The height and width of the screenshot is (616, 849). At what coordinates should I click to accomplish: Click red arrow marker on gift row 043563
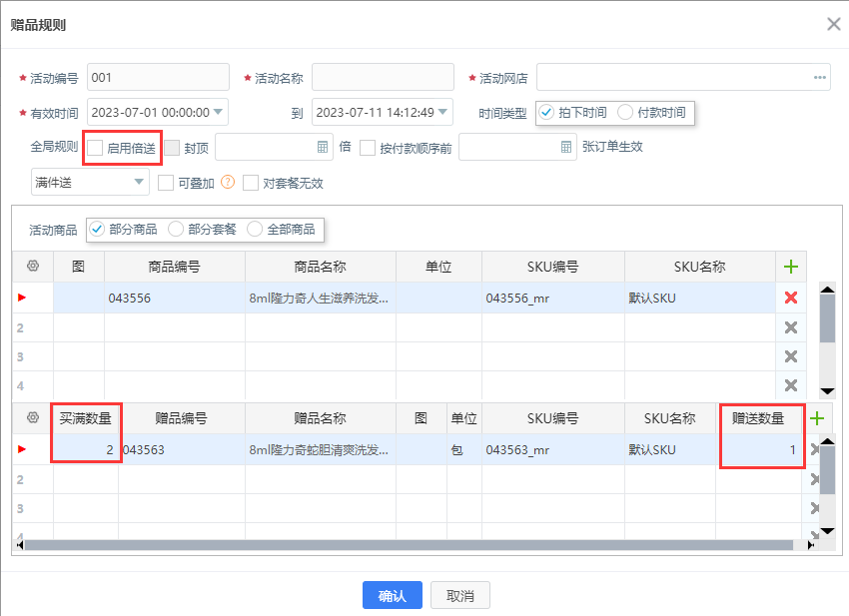point(22,448)
